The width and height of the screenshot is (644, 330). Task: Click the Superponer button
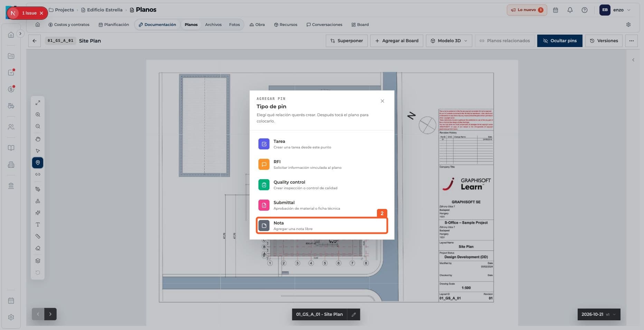click(347, 41)
